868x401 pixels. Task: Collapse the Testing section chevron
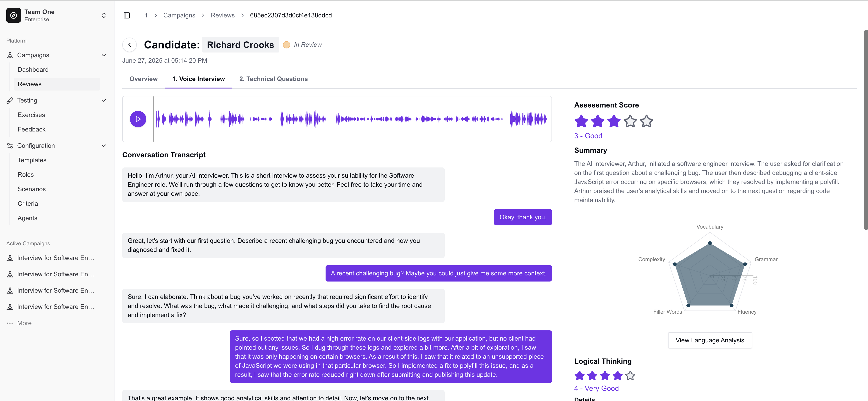tap(104, 100)
